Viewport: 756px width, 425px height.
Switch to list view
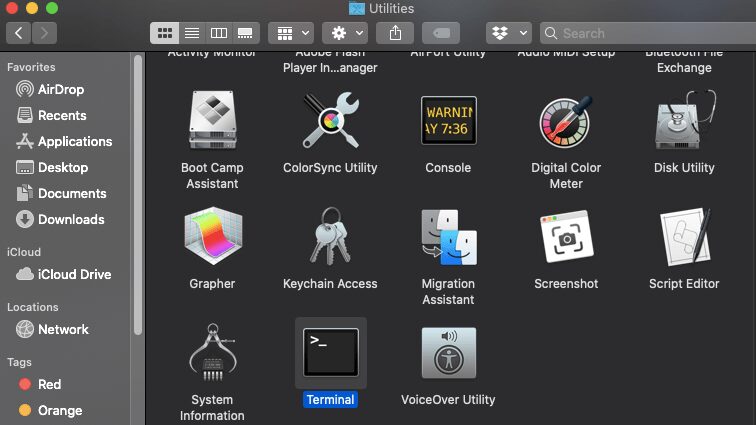[x=192, y=33]
